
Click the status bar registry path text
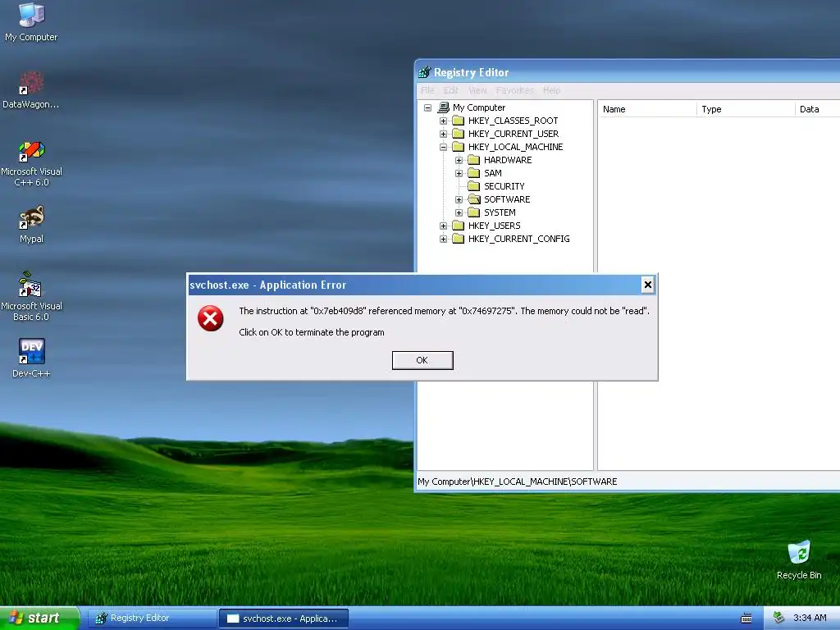tap(517, 481)
